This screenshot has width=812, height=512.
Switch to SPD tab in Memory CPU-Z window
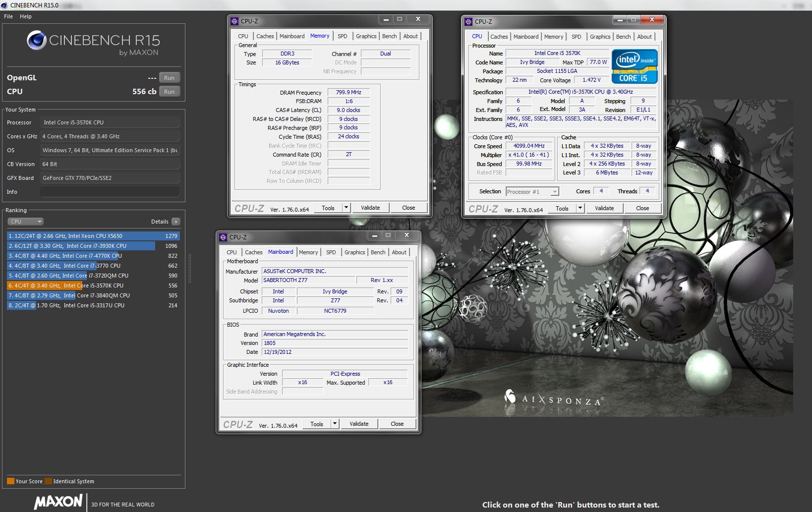(x=343, y=36)
